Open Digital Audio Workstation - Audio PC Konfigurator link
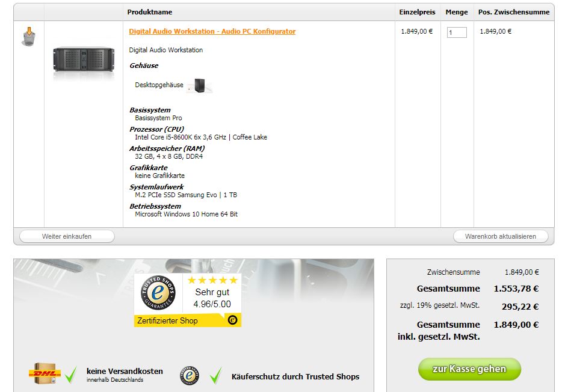565x392 pixels. pyautogui.click(x=212, y=31)
